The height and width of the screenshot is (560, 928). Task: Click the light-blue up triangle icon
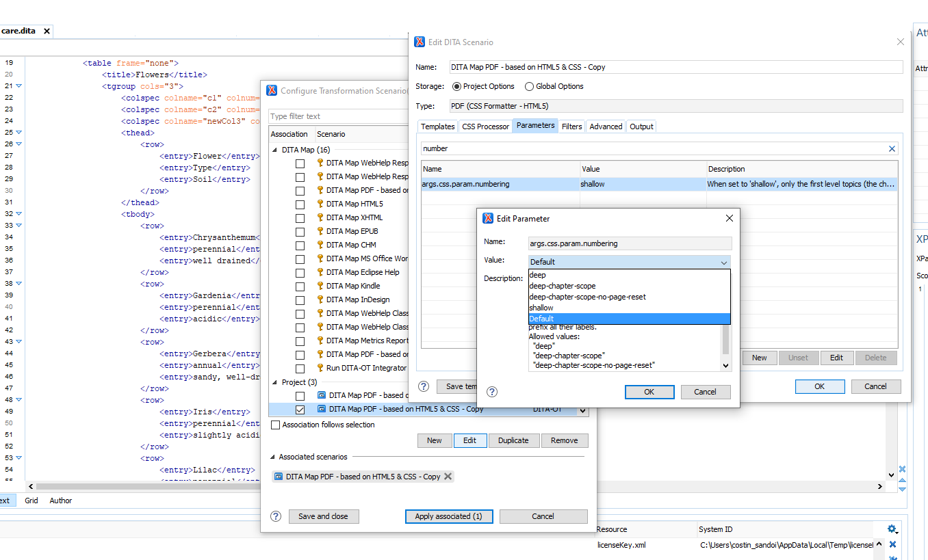point(902,480)
